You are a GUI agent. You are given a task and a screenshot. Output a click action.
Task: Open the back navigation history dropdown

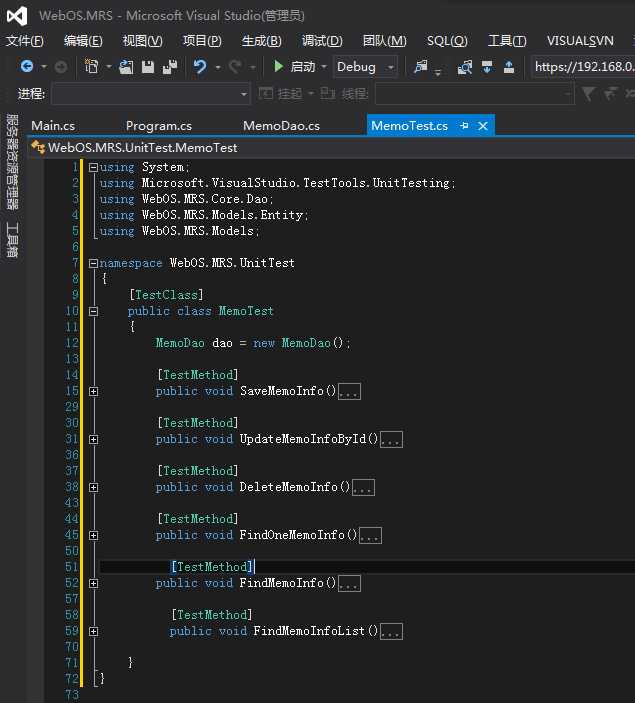click(43, 67)
